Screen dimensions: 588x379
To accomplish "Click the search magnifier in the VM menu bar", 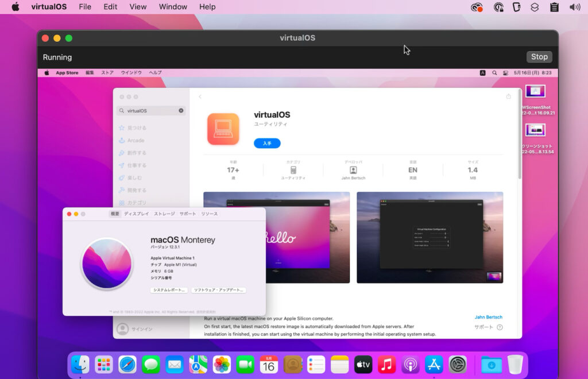I will (494, 73).
